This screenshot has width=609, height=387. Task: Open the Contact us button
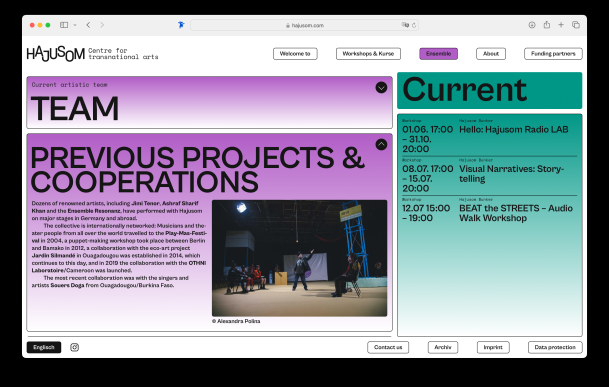click(388, 347)
